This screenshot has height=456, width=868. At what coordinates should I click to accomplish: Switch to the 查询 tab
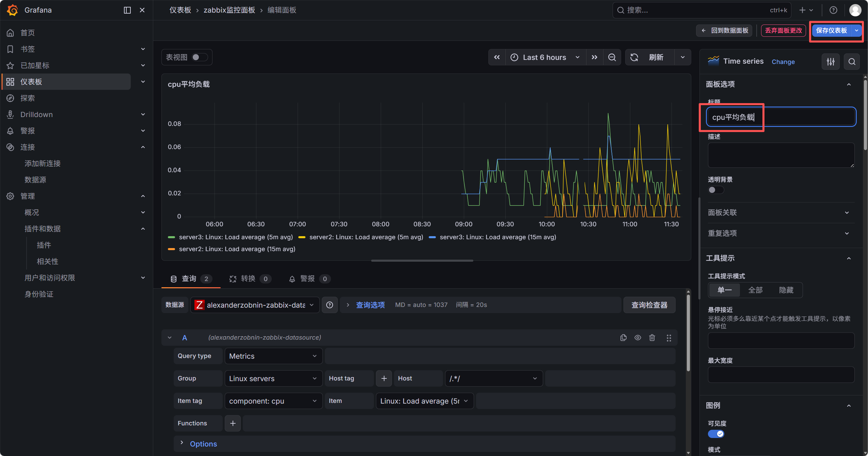191,279
